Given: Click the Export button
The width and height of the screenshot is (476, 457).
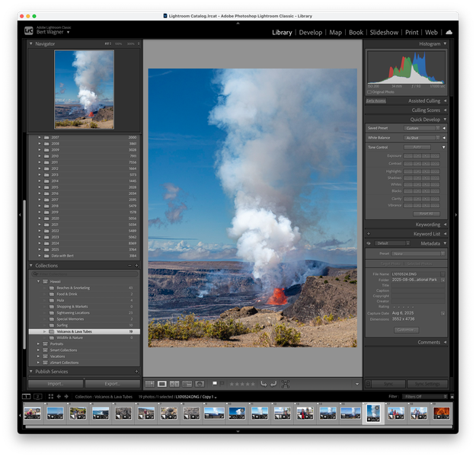Looking at the screenshot, I should pos(112,384).
